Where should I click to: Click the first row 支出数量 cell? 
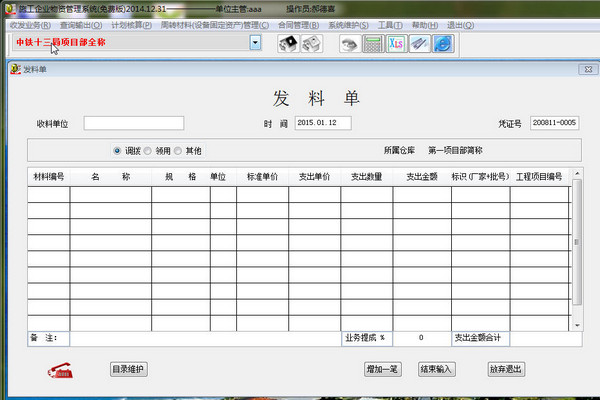pos(367,194)
